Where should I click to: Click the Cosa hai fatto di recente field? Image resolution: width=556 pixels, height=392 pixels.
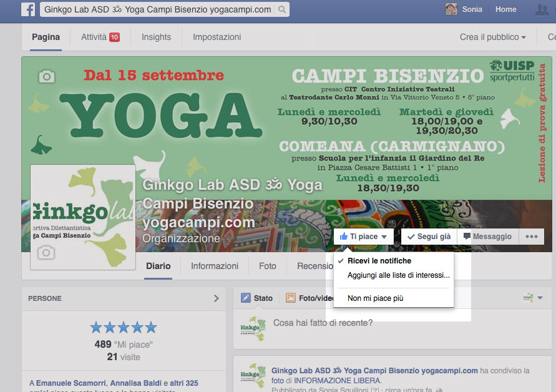[x=323, y=323]
